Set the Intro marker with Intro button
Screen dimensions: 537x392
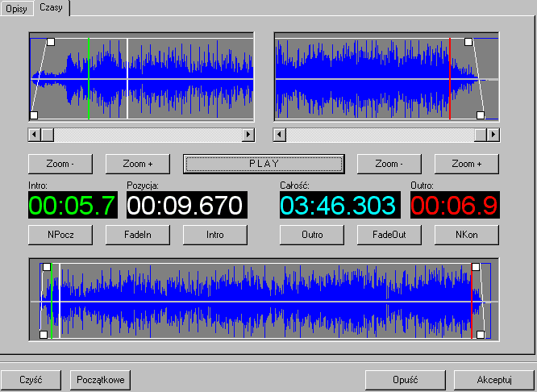(215, 235)
